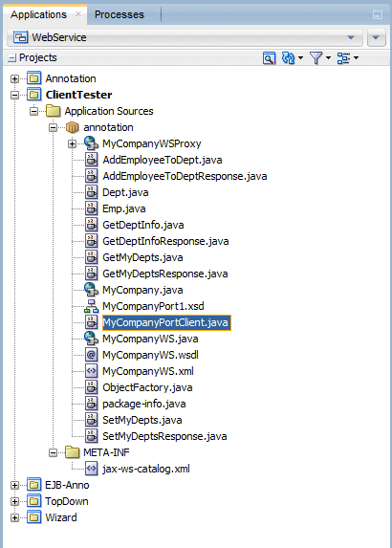
Task: Open the Refresh dropdown arrow
Action: (300, 58)
